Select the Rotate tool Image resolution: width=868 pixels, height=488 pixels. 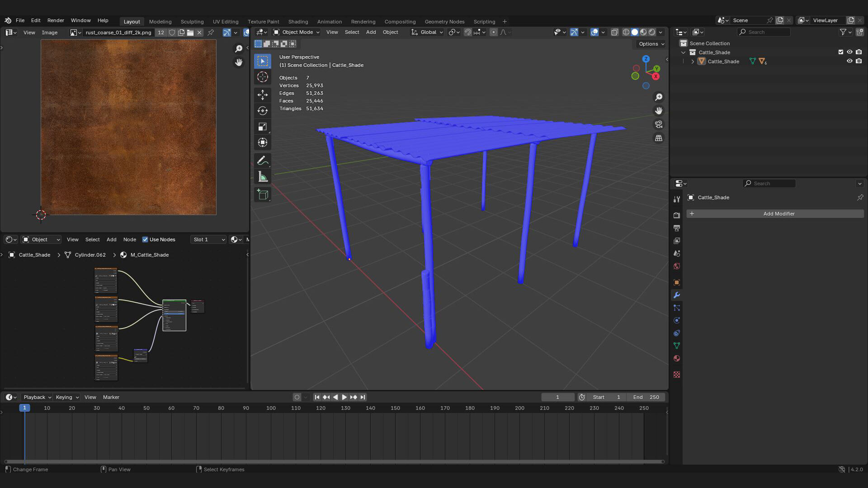(263, 111)
